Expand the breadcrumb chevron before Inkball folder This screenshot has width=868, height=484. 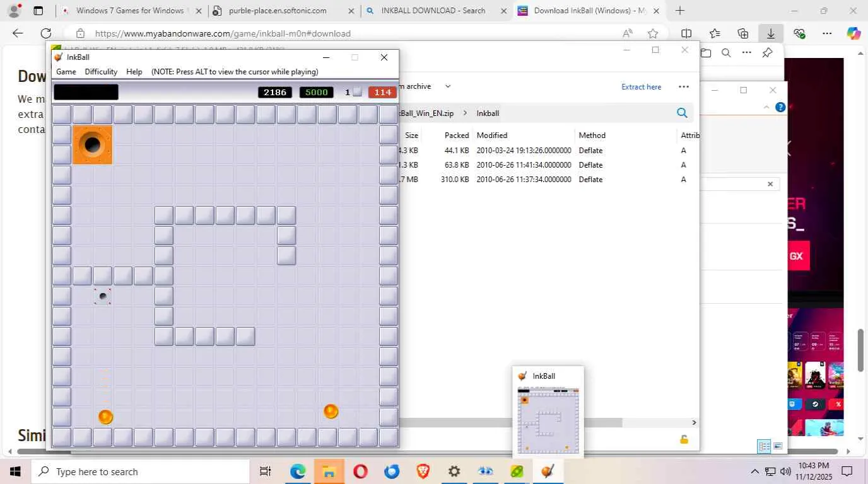pos(466,113)
